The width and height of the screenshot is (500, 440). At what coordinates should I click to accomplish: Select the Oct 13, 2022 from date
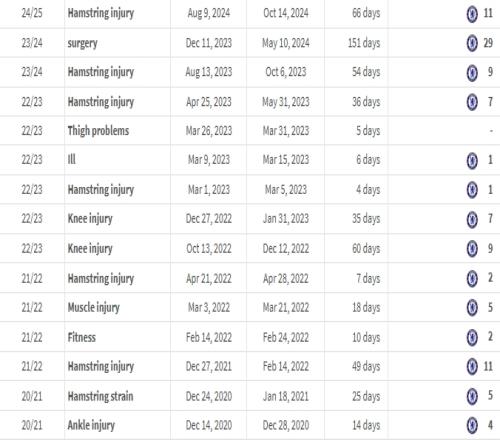209,248
